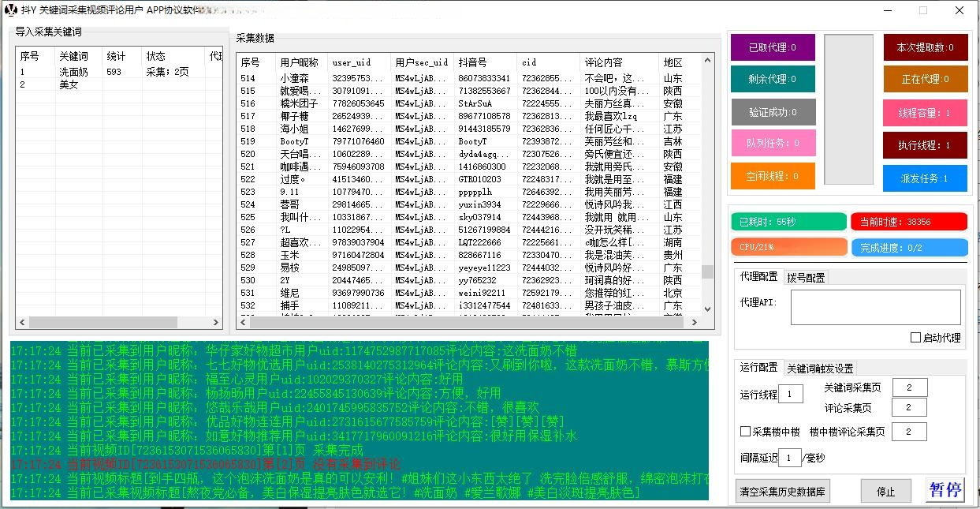Viewport: 980px width, 509px height.
Task: Click the purple 已取代理 status tile
Action: click(772, 47)
